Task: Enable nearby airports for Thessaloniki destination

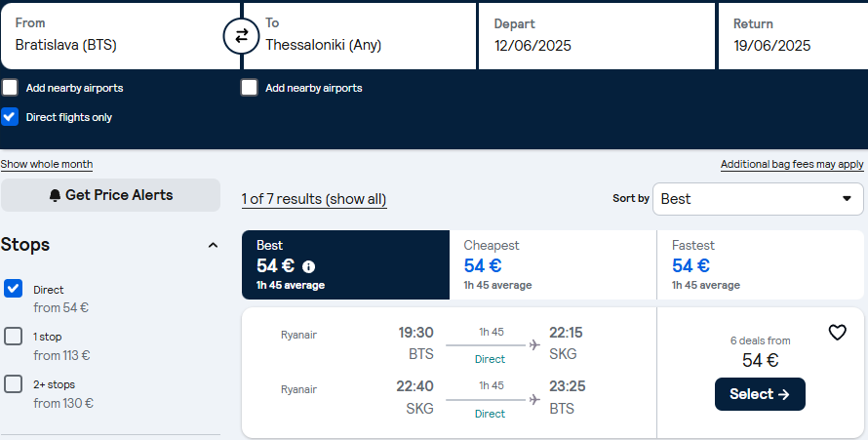Action: tap(249, 88)
